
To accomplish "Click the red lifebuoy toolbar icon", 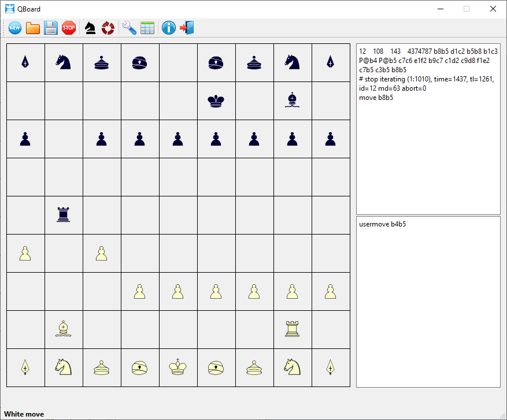I will point(108,28).
